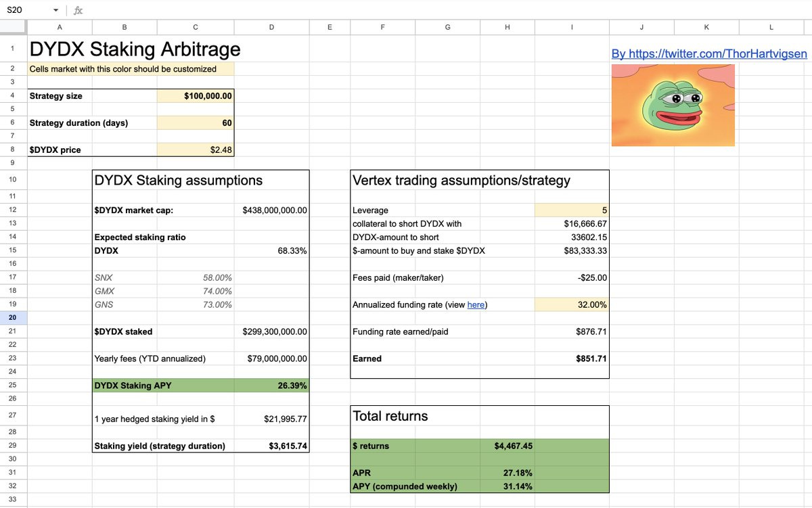Image resolution: width=812 pixels, height=508 pixels.
Task: Select the Leverage value 5 cell
Action: click(x=572, y=210)
